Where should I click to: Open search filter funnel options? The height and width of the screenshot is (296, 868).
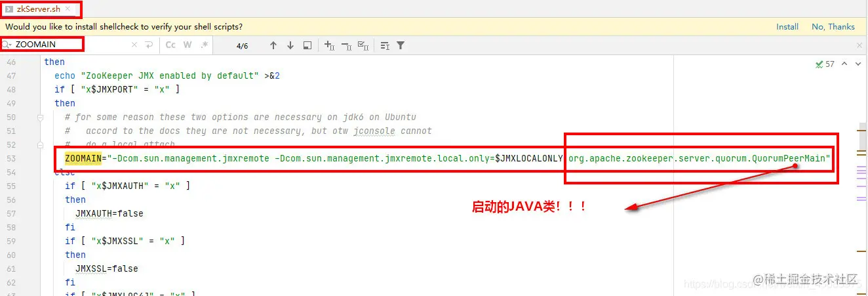pos(401,45)
